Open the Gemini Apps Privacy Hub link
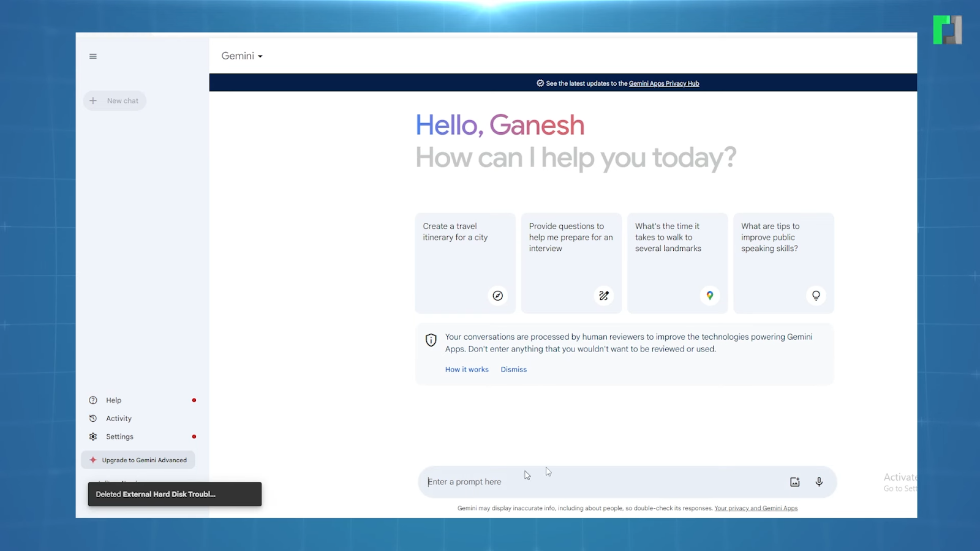The height and width of the screenshot is (551, 980). tap(664, 83)
